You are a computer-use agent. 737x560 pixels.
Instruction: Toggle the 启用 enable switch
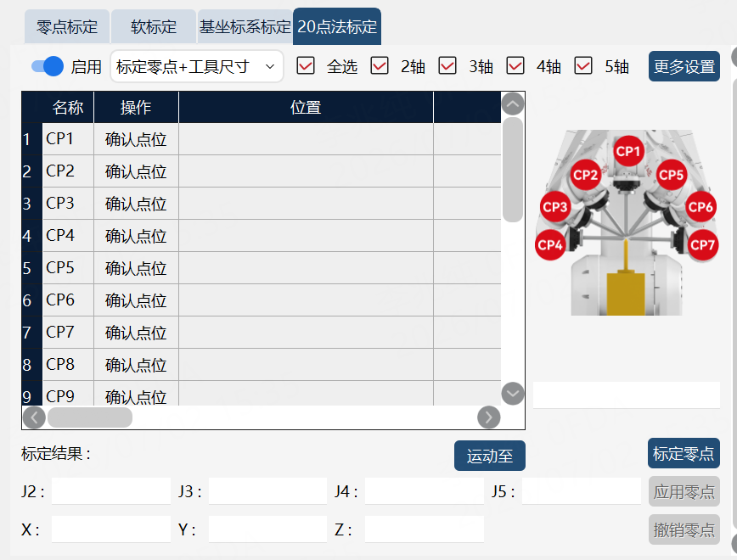tap(48, 66)
